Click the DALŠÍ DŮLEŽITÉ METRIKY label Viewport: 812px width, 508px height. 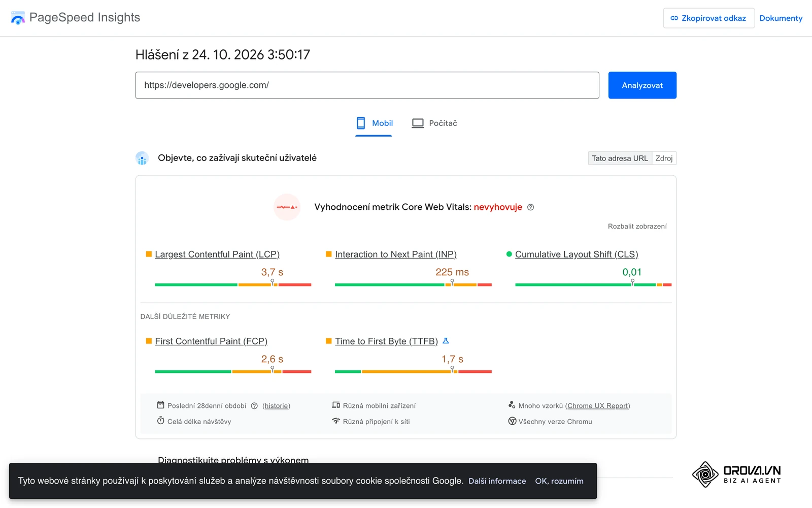pyautogui.click(x=185, y=316)
